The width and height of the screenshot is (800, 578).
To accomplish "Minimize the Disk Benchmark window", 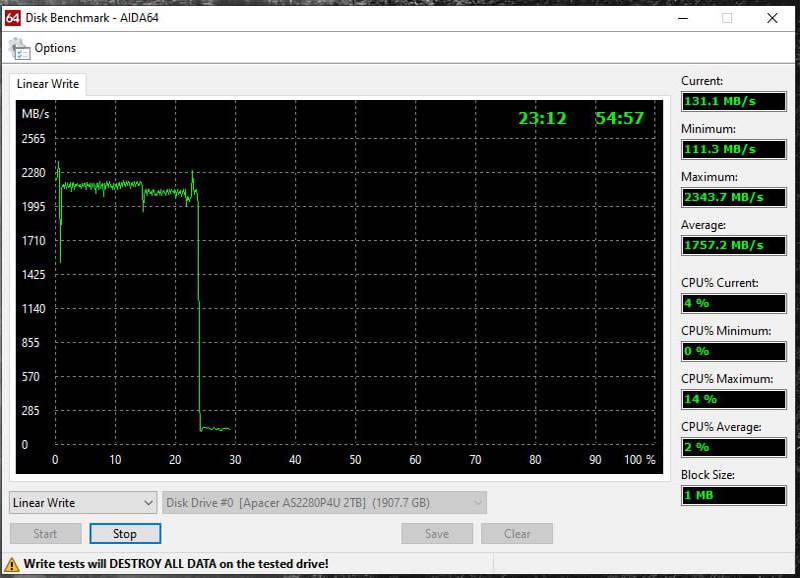I will 683,18.
